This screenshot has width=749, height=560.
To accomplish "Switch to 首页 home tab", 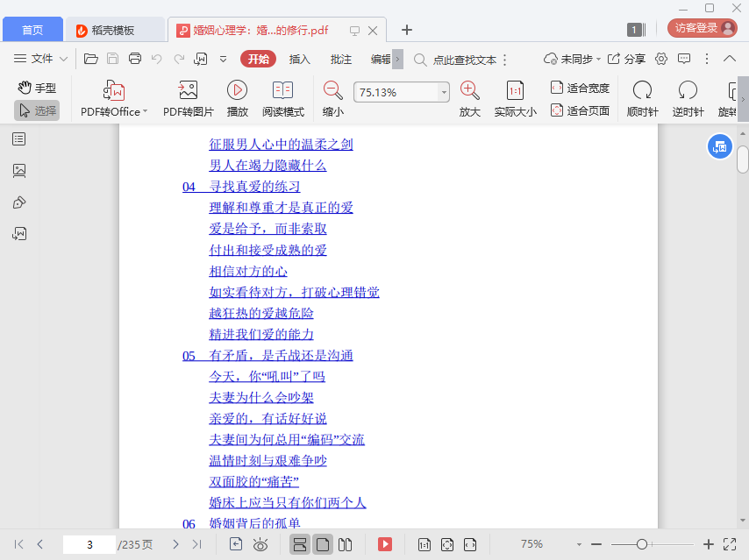I will [32, 30].
